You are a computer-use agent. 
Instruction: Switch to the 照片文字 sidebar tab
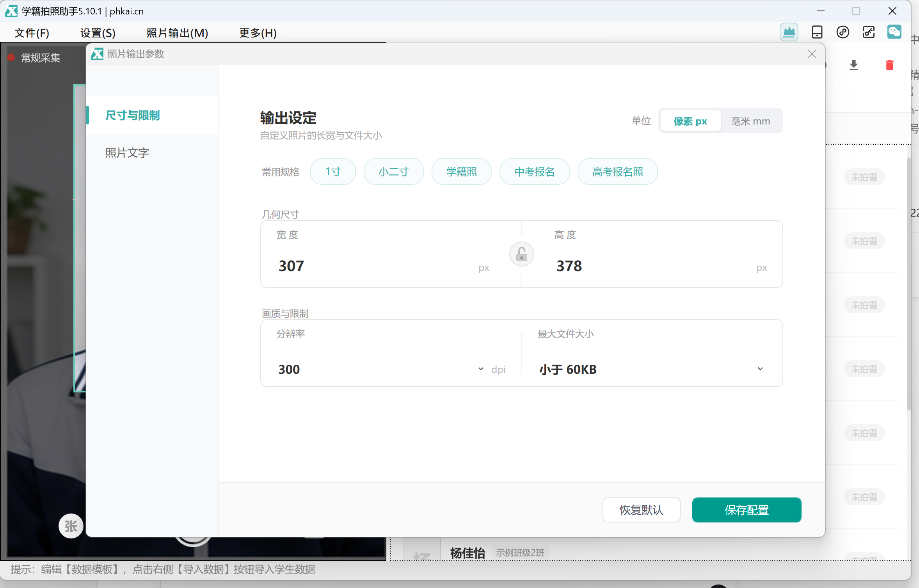[x=152, y=153]
